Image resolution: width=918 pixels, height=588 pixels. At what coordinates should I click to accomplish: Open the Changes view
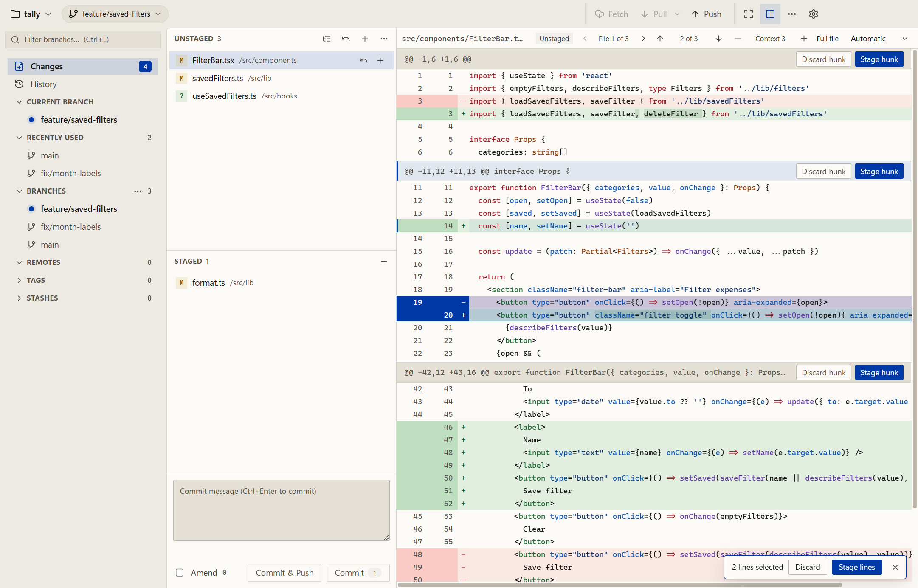pyautogui.click(x=83, y=66)
